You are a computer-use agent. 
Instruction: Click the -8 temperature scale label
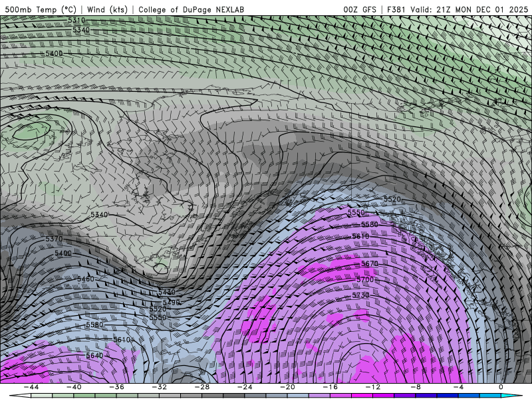416,387
